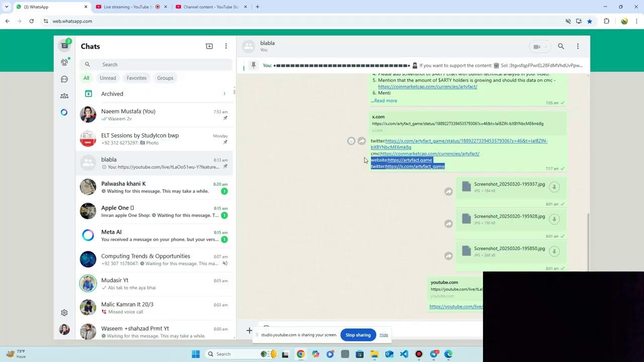Select the All chat filter

point(87,78)
